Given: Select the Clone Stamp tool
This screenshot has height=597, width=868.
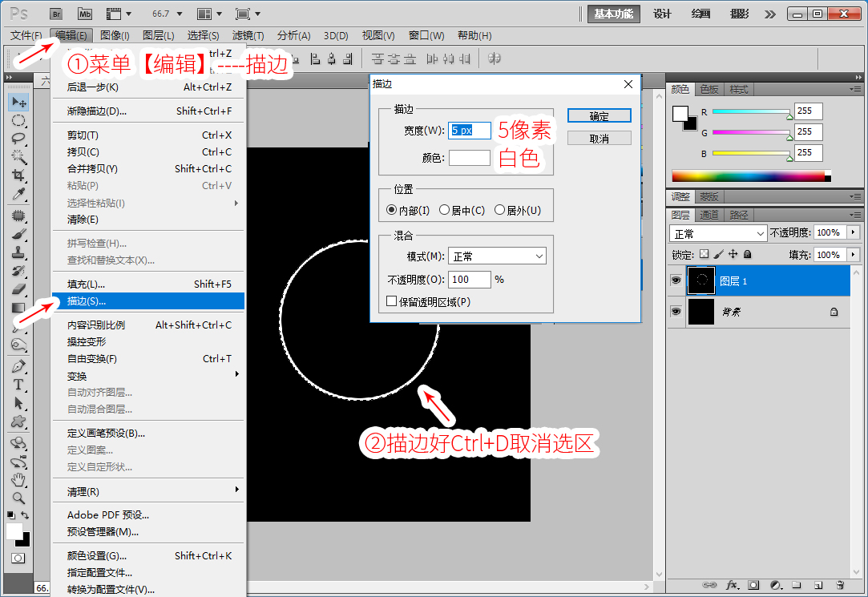Looking at the screenshot, I should (x=18, y=253).
